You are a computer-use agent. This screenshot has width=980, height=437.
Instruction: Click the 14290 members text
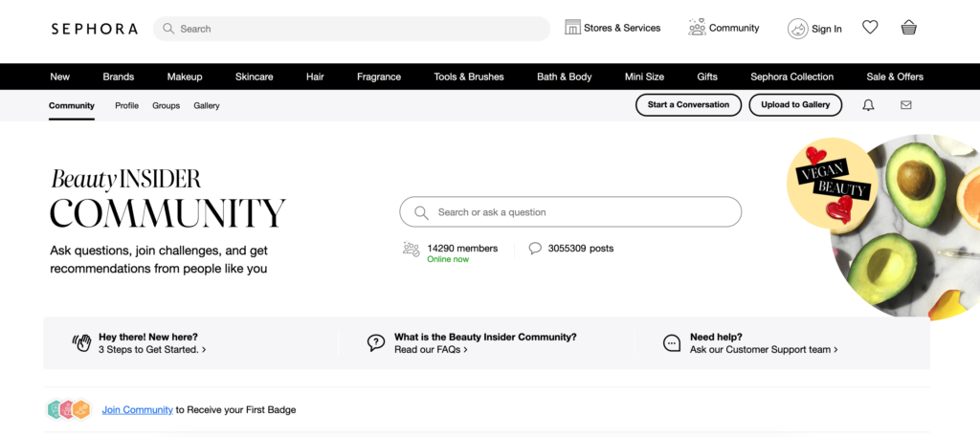coord(462,249)
